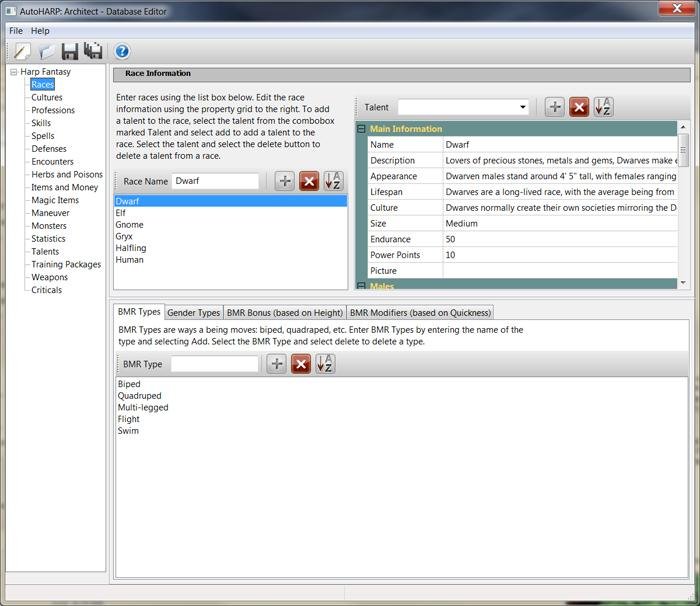
Task: Open the Help menu
Action: [x=40, y=31]
